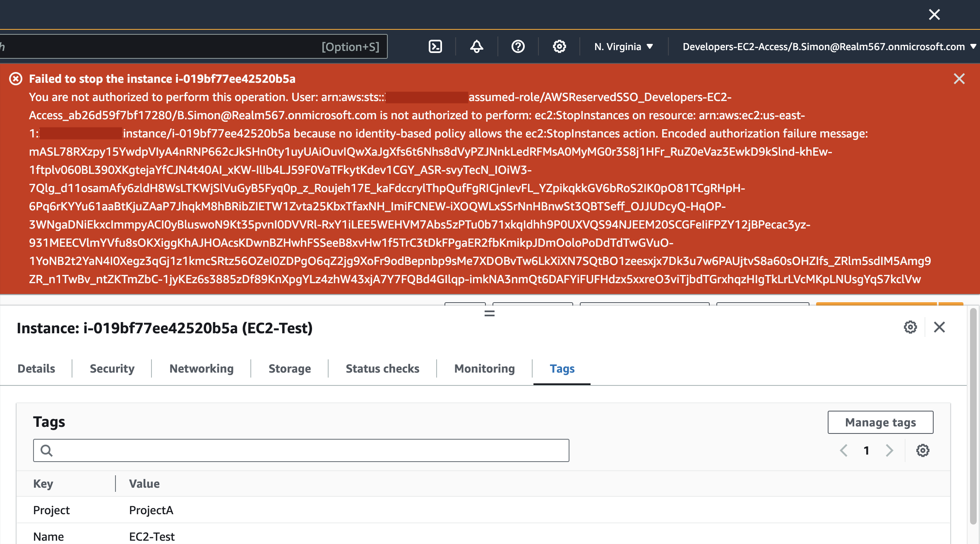View the Status checks tab
Image resolution: width=980 pixels, height=544 pixels.
(x=382, y=368)
